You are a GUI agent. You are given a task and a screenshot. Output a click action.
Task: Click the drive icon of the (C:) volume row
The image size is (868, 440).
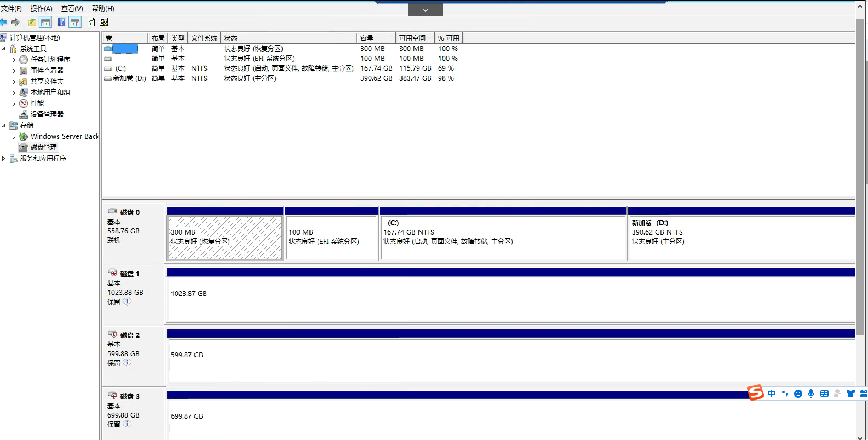[x=108, y=68]
